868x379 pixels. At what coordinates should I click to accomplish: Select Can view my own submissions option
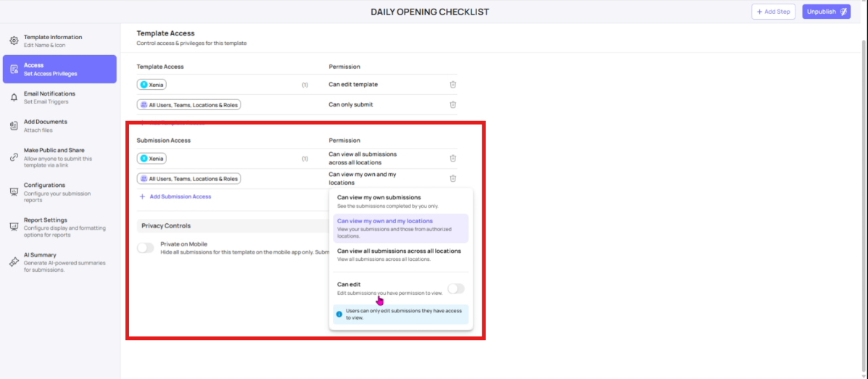pos(379,197)
